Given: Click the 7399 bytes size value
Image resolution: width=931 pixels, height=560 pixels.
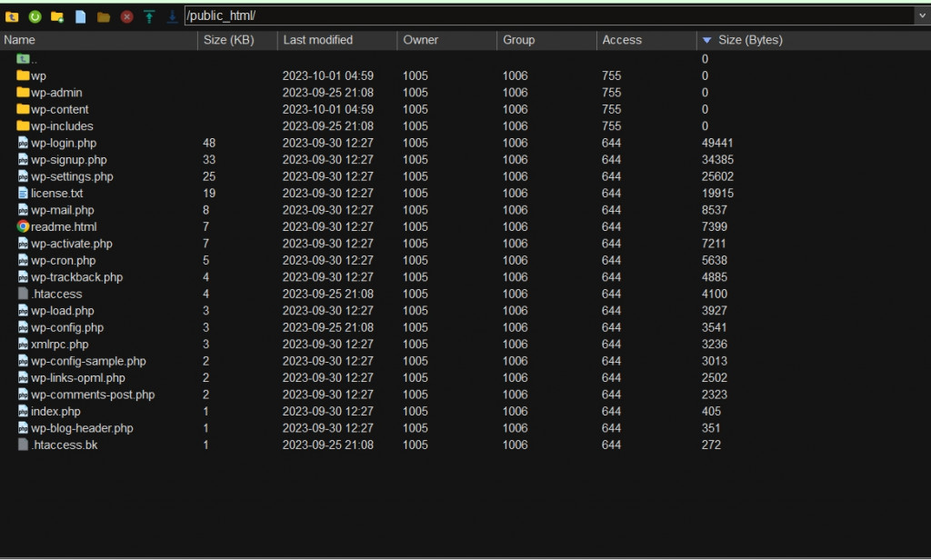Looking at the screenshot, I should (715, 226).
